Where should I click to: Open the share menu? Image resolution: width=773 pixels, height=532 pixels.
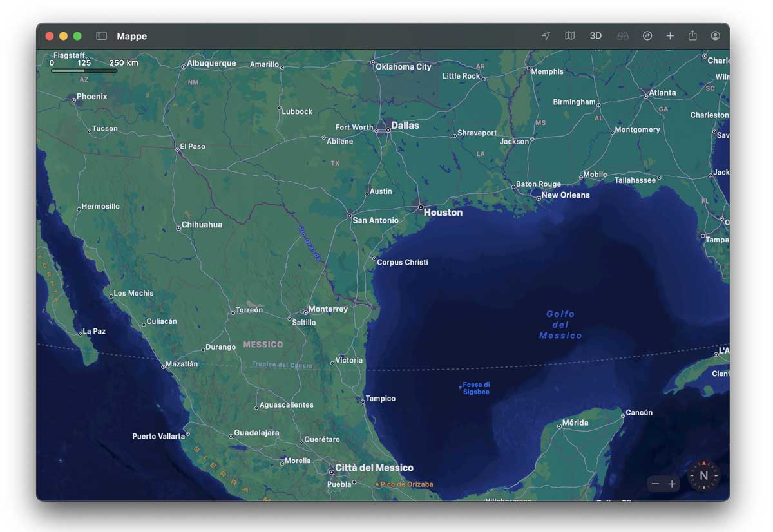point(692,36)
